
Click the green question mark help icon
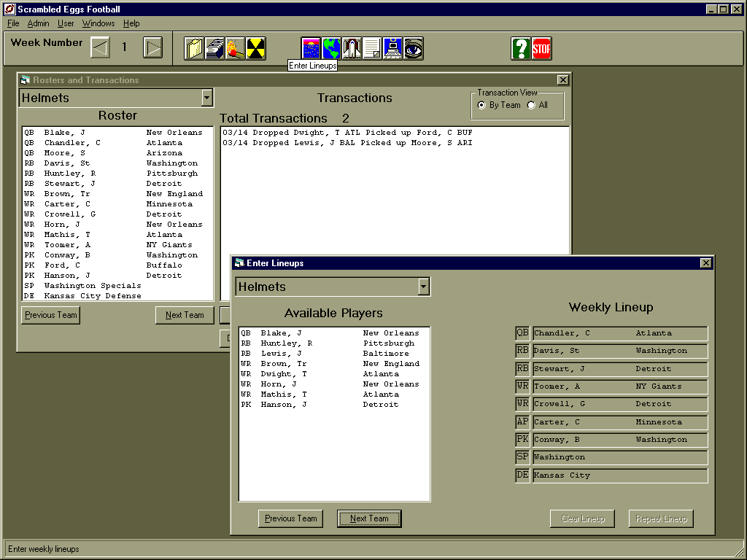tap(521, 49)
